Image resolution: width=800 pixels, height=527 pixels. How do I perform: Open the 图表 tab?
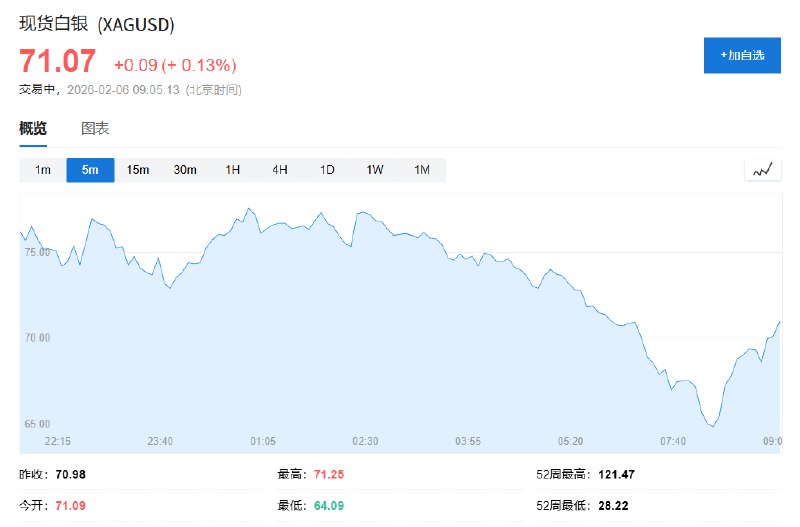[95, 128]
